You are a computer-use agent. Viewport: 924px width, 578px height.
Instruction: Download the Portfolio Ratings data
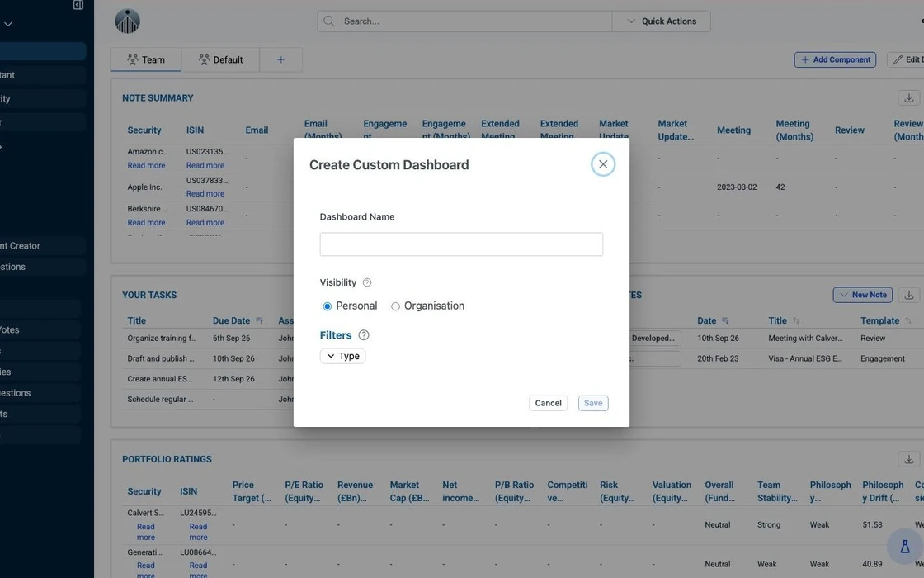point(908,459)
